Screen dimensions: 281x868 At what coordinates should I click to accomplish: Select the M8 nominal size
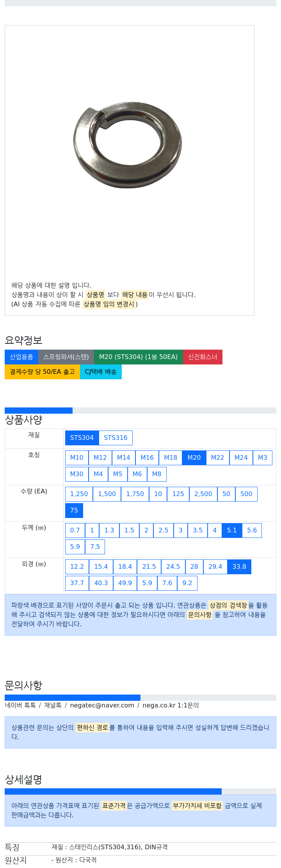point(157,474)
